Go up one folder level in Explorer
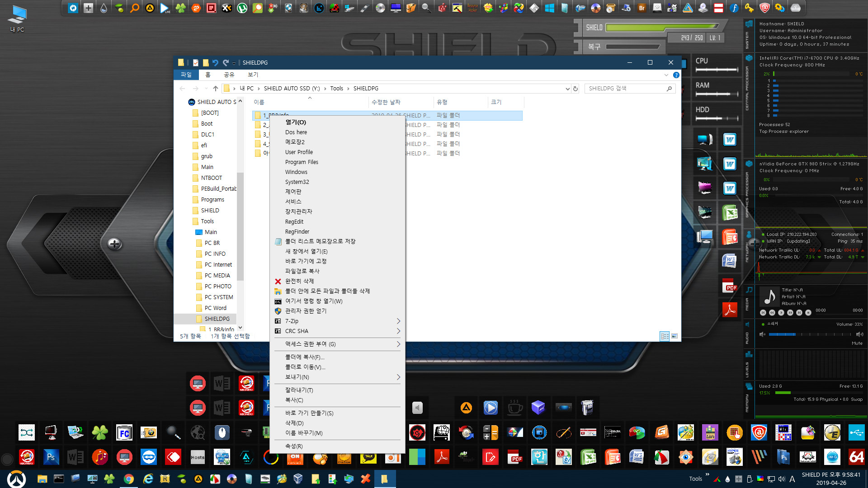 [216, 89]
